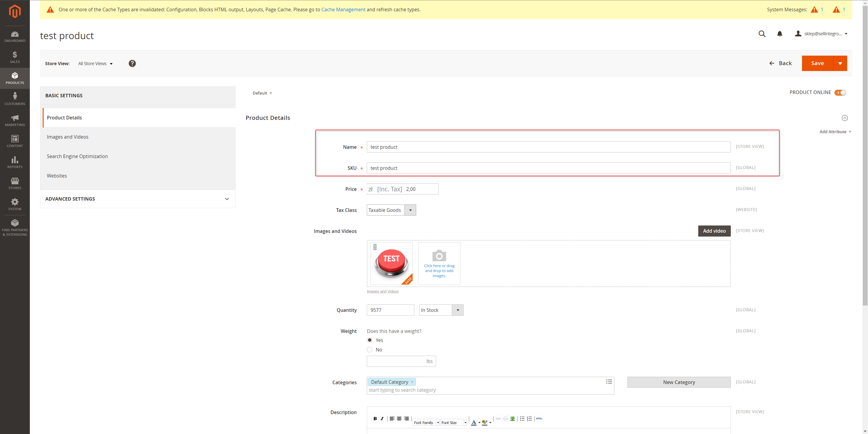Open the In Stock status dropdown

(x=441, y=310)
